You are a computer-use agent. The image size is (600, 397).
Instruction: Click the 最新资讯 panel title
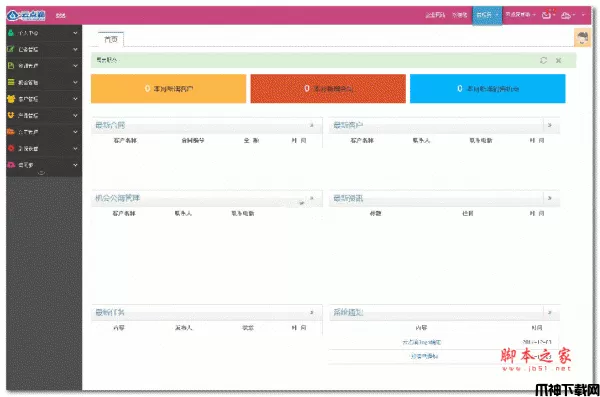coord(348,198)
